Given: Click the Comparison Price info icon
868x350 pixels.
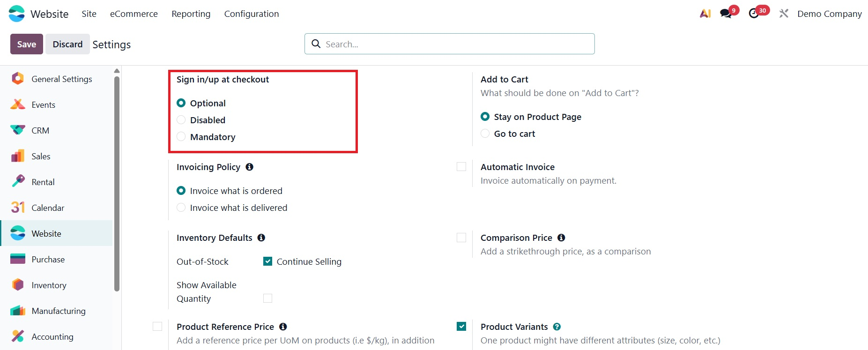Looking at the screenshot, I should tap(561, 238).
